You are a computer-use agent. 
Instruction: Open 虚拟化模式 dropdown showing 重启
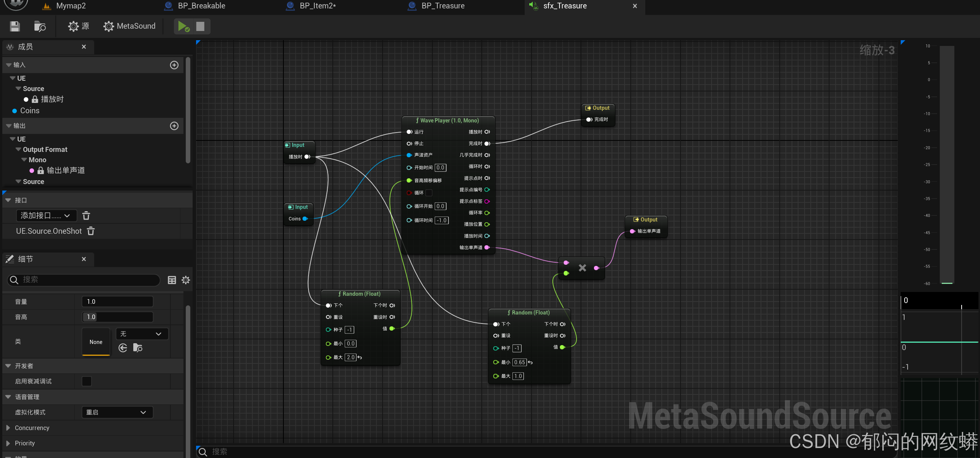117,412
